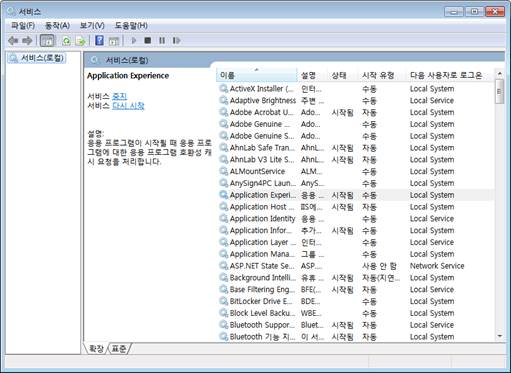Select the ALMountService row

click(355, 171)
